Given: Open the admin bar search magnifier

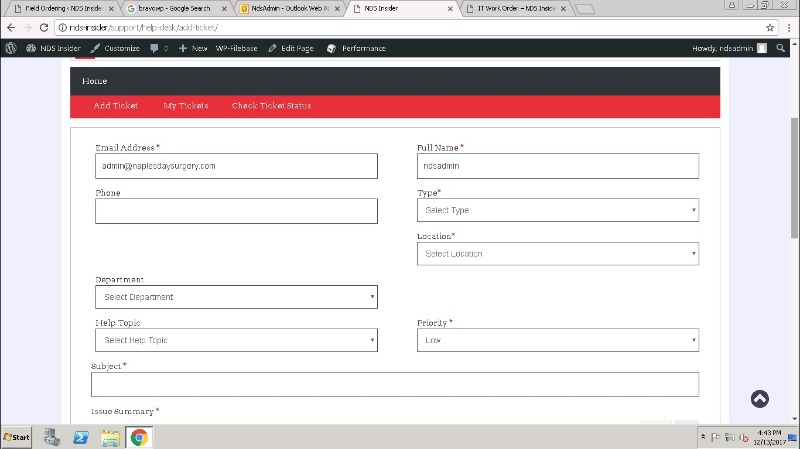Looking at the screenshot, I should pyautogui.click(x=780, y=48).
